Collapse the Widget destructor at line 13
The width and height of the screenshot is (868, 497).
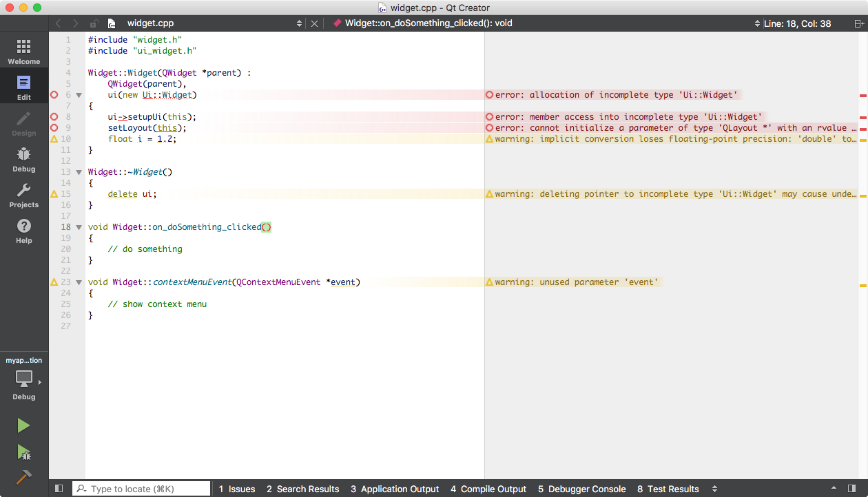(79, 172)
